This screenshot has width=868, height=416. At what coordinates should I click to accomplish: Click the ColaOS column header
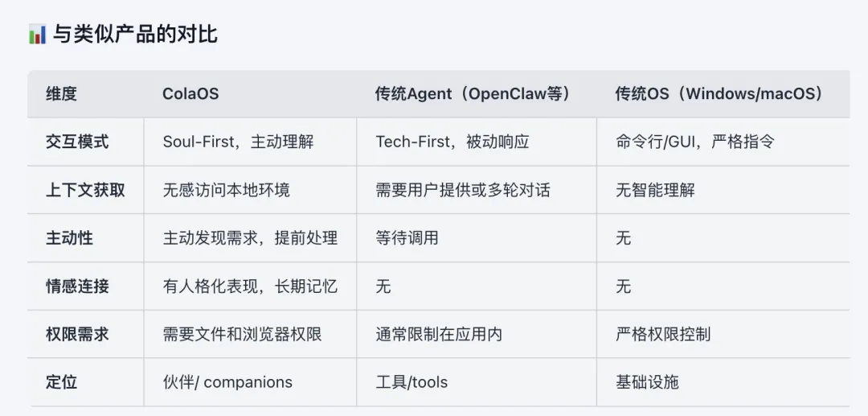(x=190, y=94)
